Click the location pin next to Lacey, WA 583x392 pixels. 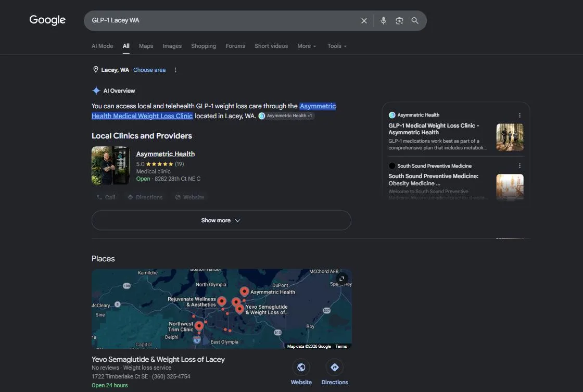click(x=96, y=70)
